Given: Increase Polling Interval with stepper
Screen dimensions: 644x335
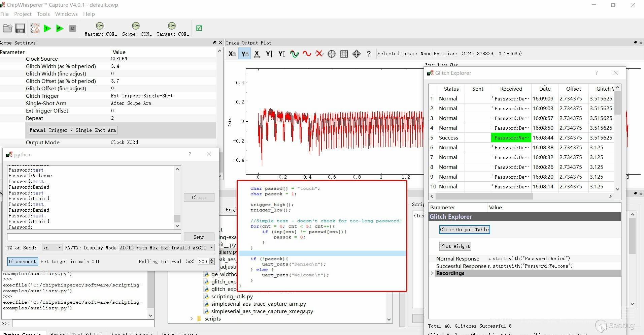Looking at the screenshot, I should click(x=212, y=260).
